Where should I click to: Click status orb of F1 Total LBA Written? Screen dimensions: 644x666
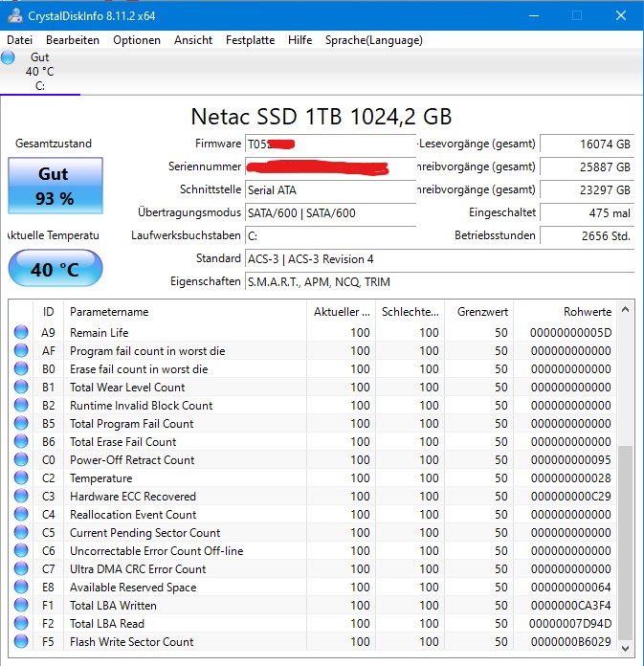point(21,605)
